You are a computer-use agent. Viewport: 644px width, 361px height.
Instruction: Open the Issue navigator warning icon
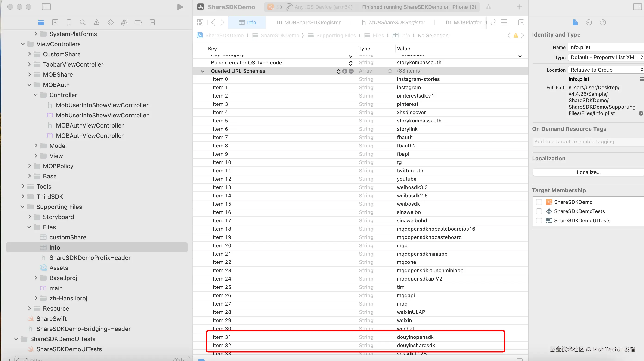[96, 22]
